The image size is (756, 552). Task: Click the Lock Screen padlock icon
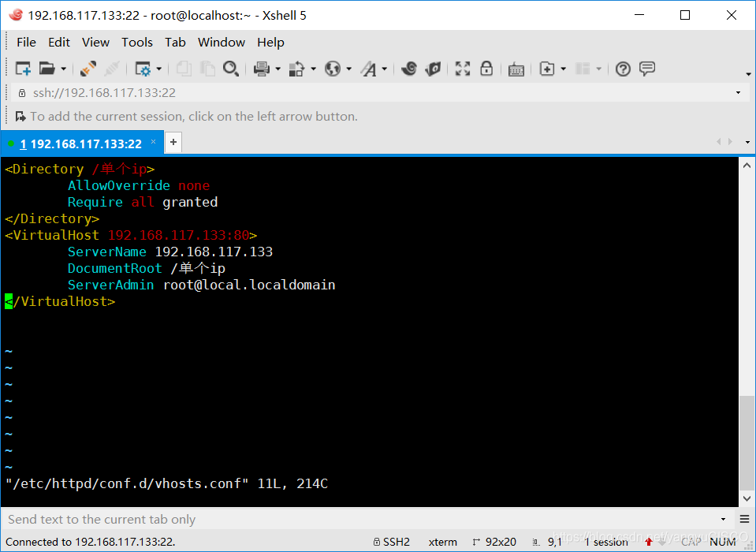coord(486,69)
